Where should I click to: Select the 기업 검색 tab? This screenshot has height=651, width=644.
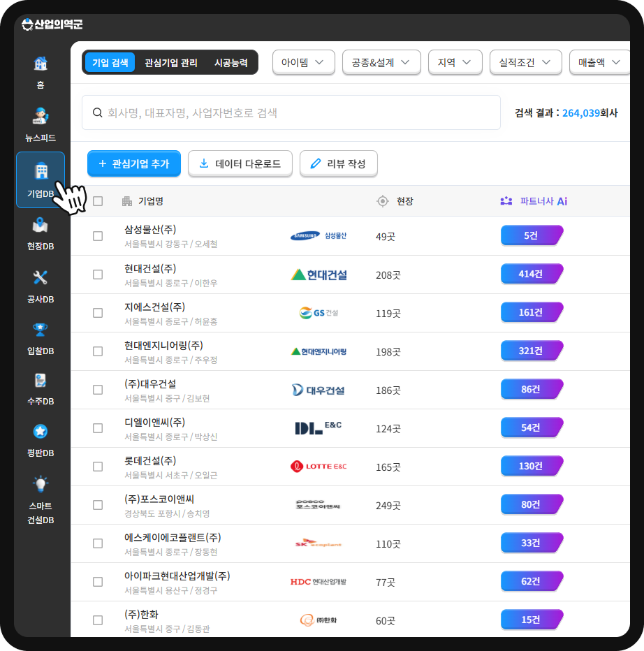(x=110, y=63)
